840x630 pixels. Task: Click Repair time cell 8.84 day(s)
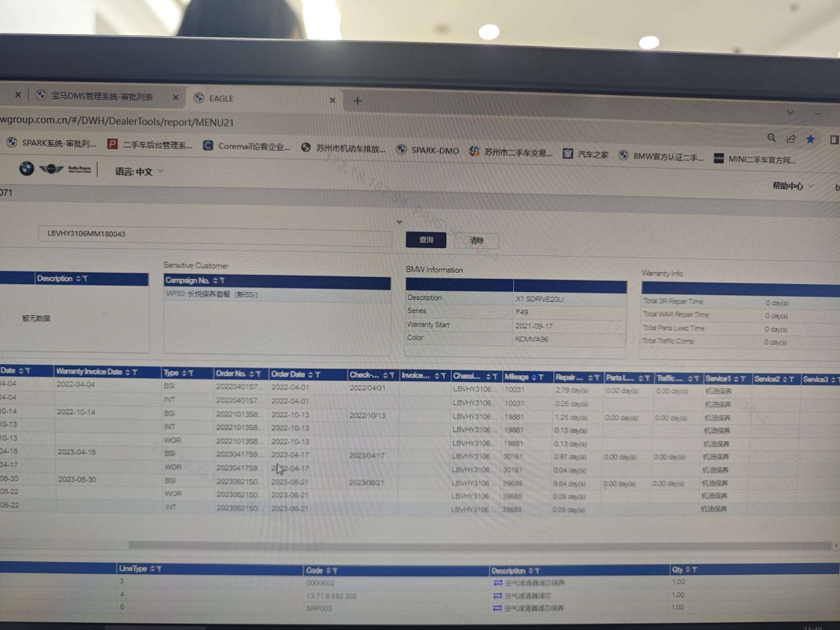tap(569, 484)
